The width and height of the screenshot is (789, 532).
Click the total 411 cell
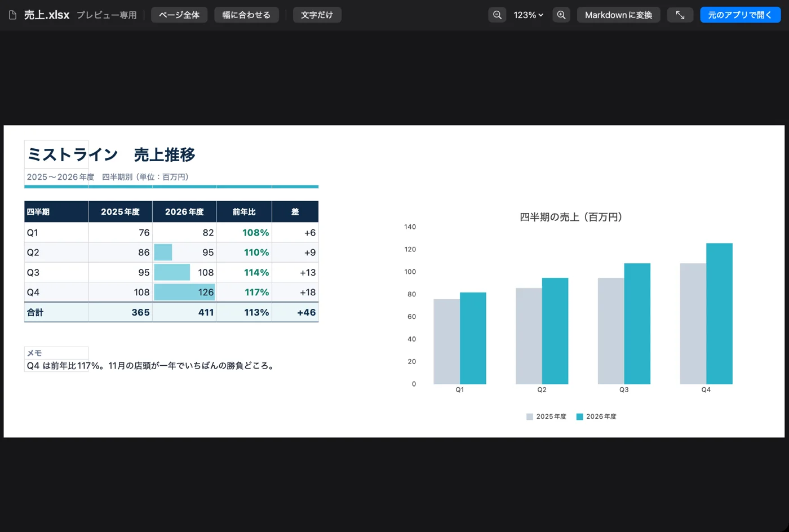185,312
